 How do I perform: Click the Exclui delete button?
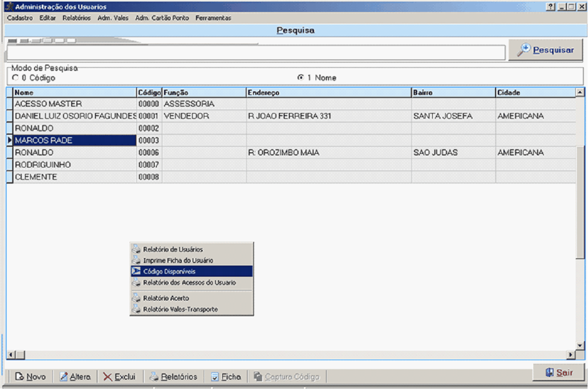tap(119, 377)
